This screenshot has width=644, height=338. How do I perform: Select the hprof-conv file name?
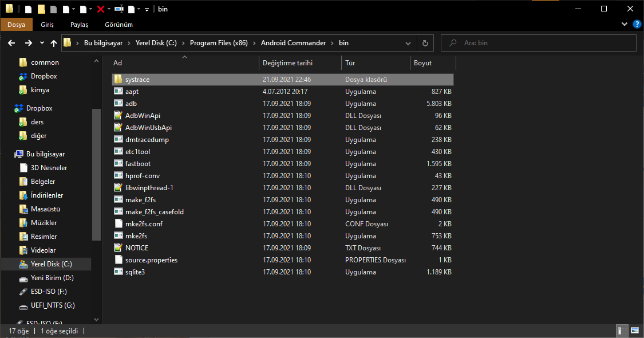coord(143,175)
